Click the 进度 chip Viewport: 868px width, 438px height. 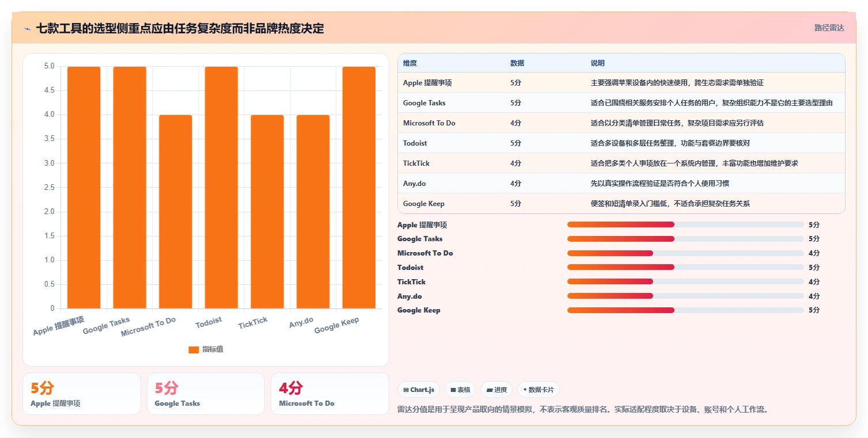pyautogui.click(x=496, y=390)
